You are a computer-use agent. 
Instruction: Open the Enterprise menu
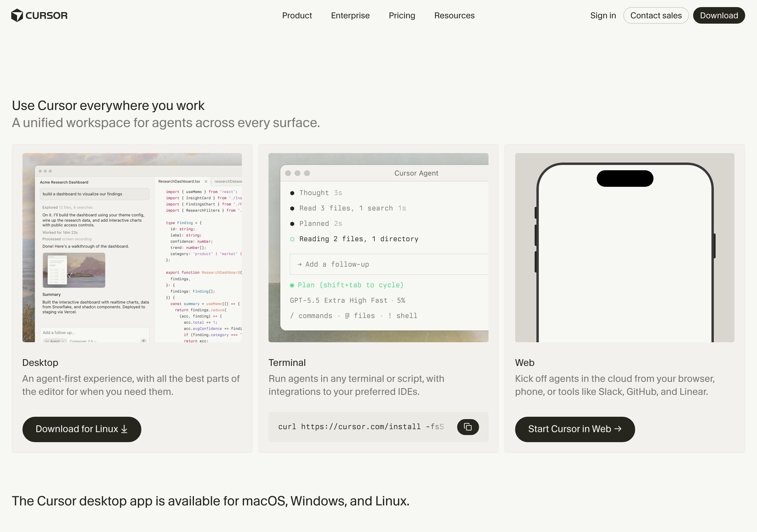click(x=350, y=15)
